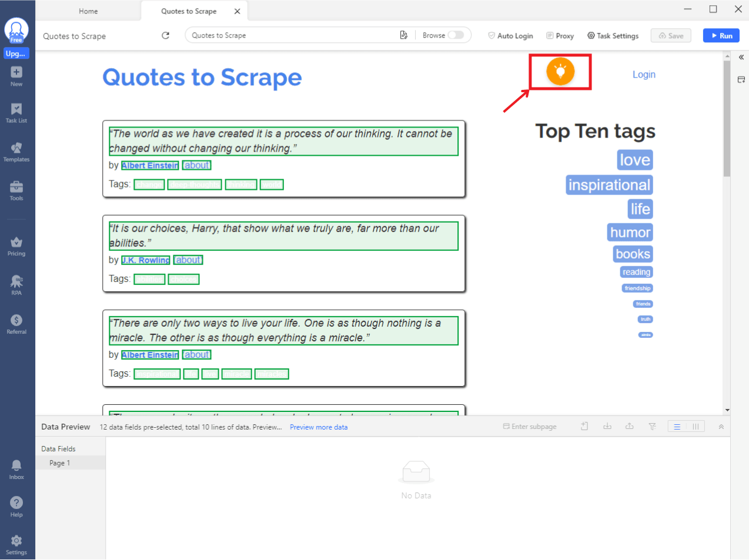Screen dimensions: 749x560
Task: Open the RPA tool in sidebar
Action: (16, 284)
